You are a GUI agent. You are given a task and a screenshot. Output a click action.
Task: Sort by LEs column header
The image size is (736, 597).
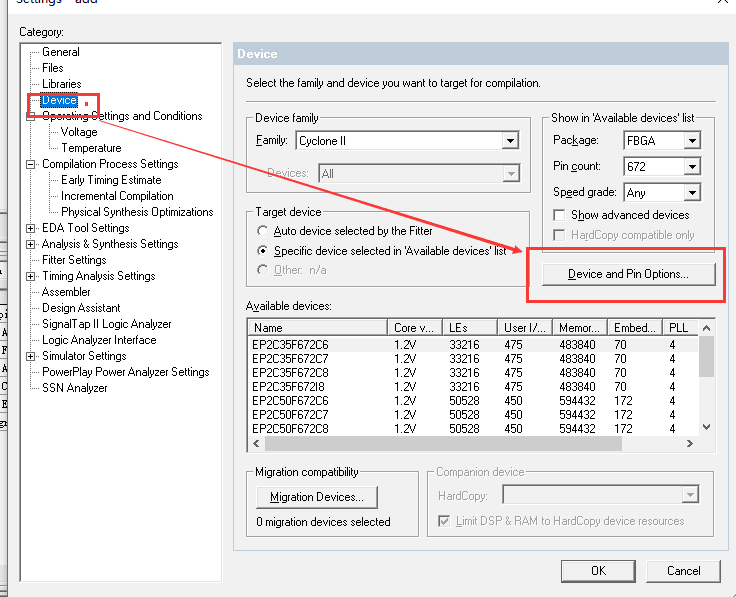pos(470,328)
